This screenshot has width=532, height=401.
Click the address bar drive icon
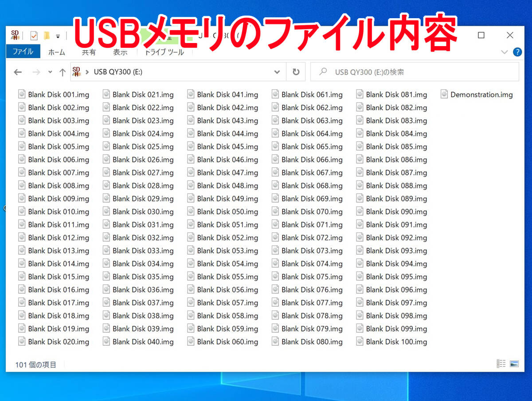tap(76, 71)
